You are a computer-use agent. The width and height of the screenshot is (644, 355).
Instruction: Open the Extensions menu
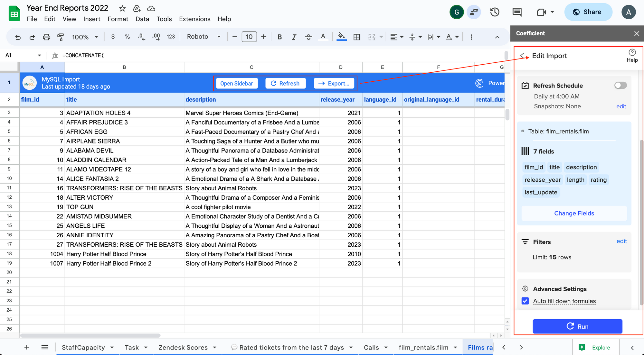pyautogui.click(x=194, y=19)
